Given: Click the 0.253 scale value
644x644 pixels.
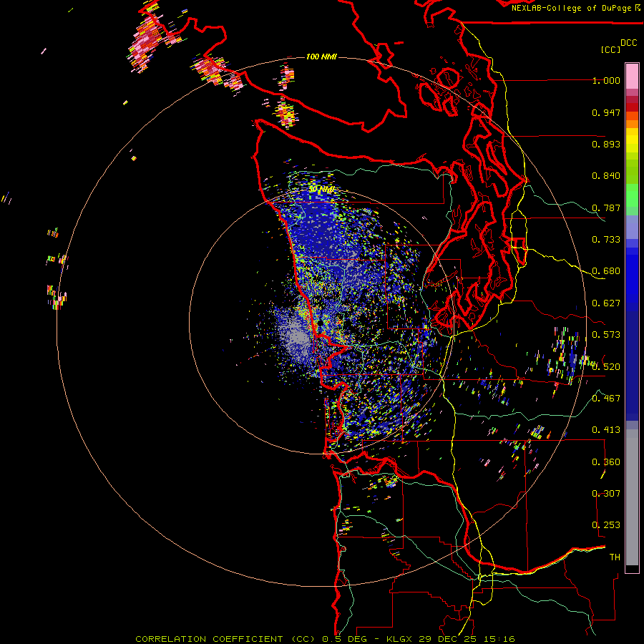Looking at the screenshot, I should click(606, 525).
